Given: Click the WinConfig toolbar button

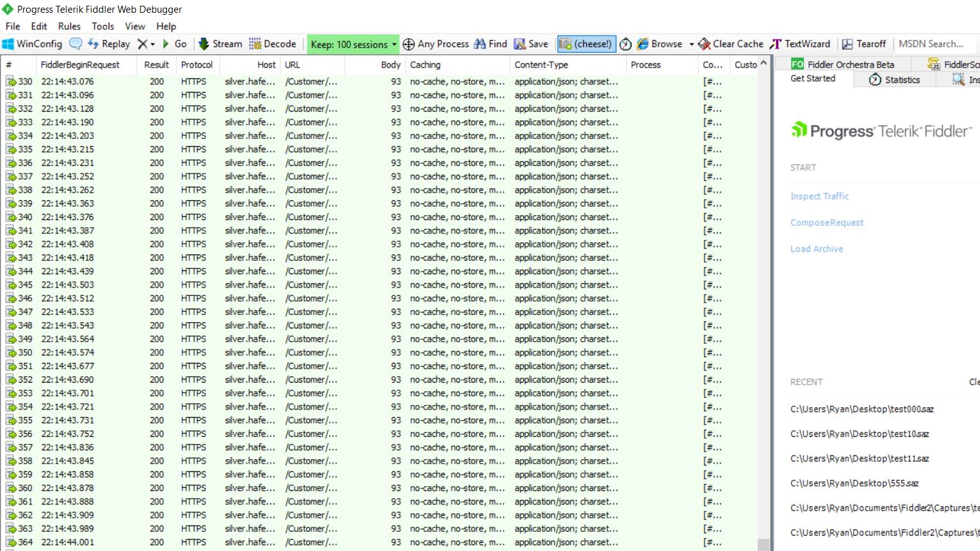Looking at the screenshot, I should (x=33, y=44).
